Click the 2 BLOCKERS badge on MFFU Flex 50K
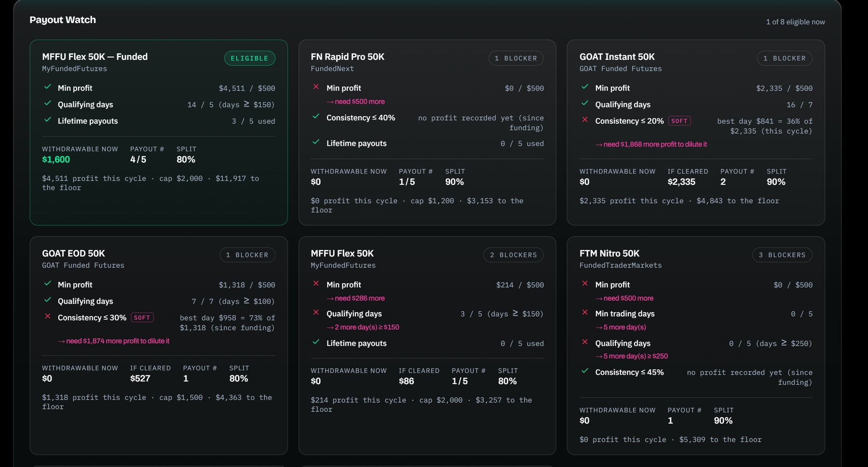Viewport: 868px width, 467px height. pyautogui.click(x=514, y=255)
